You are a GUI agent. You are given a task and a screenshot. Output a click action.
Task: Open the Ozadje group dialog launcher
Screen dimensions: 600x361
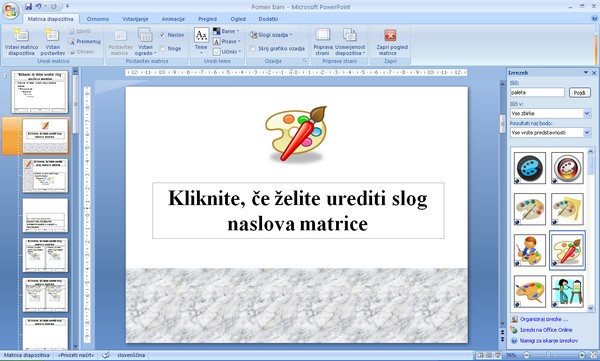(x=305, y=61)
